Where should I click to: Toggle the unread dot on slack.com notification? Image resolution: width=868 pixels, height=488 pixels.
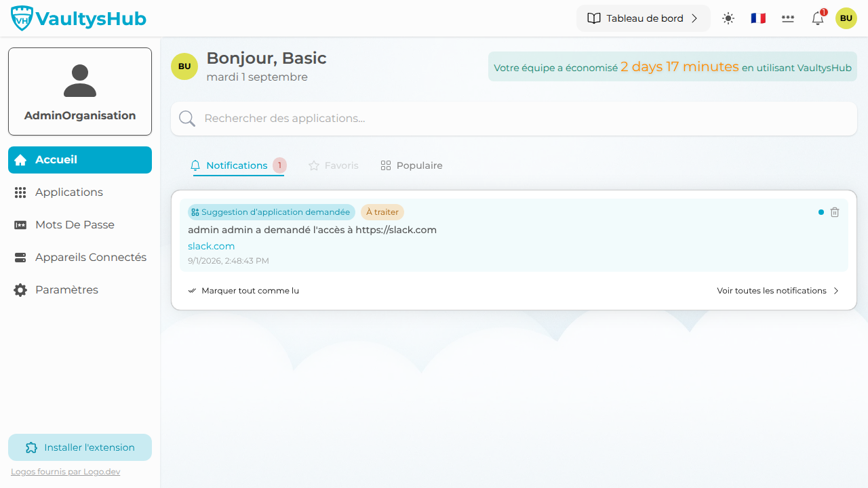(821, 212)
